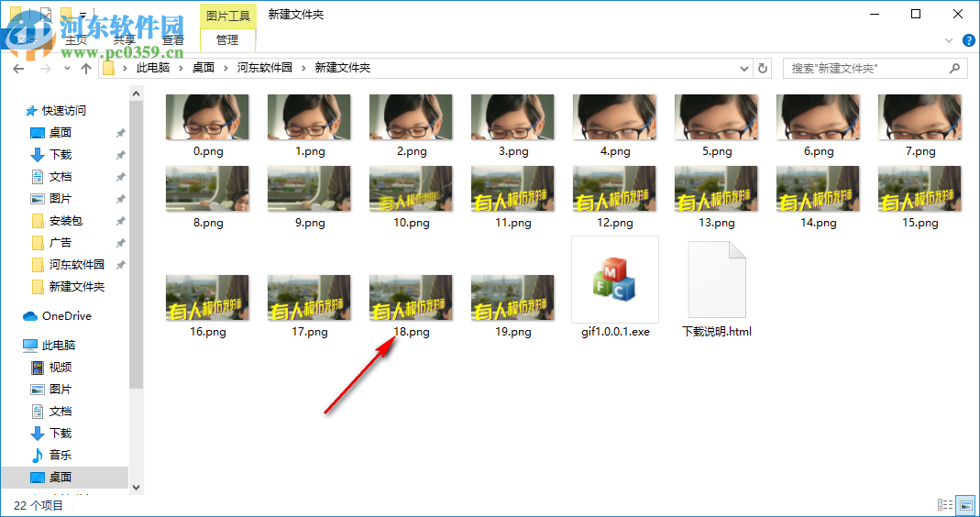Image resolution: width=980 pixels, height=517 pixels.
Task: Select the 19.png image thumbnail
Action: click(x=512, y=298)
